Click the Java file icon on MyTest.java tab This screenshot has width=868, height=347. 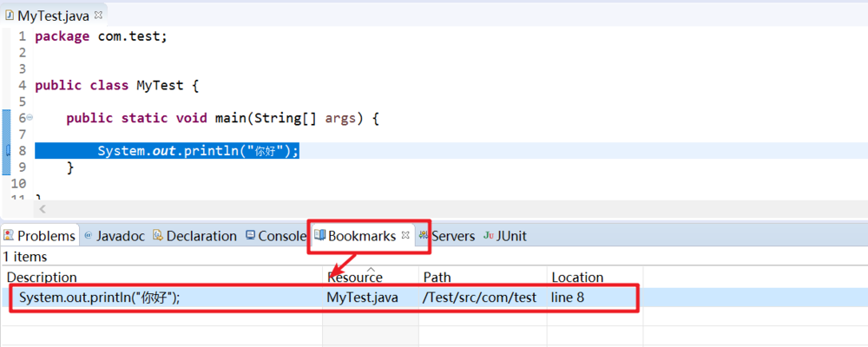coord(10,15)
